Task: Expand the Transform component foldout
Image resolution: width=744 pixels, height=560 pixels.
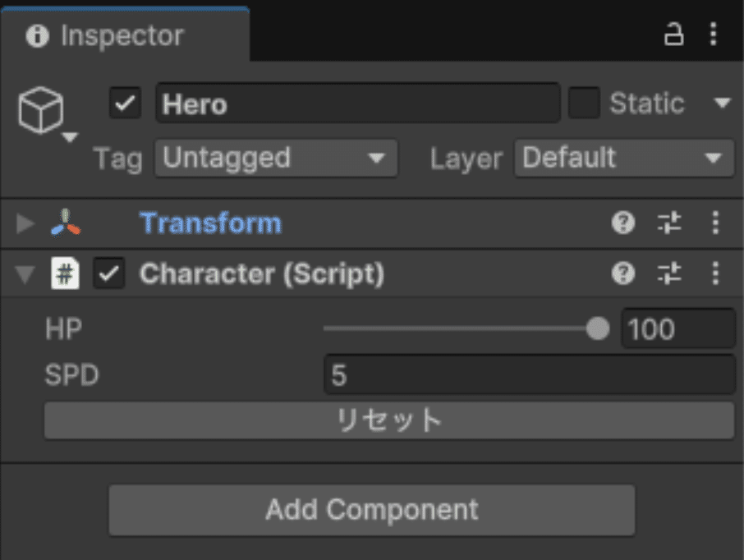Action: [x=25, y=223]
